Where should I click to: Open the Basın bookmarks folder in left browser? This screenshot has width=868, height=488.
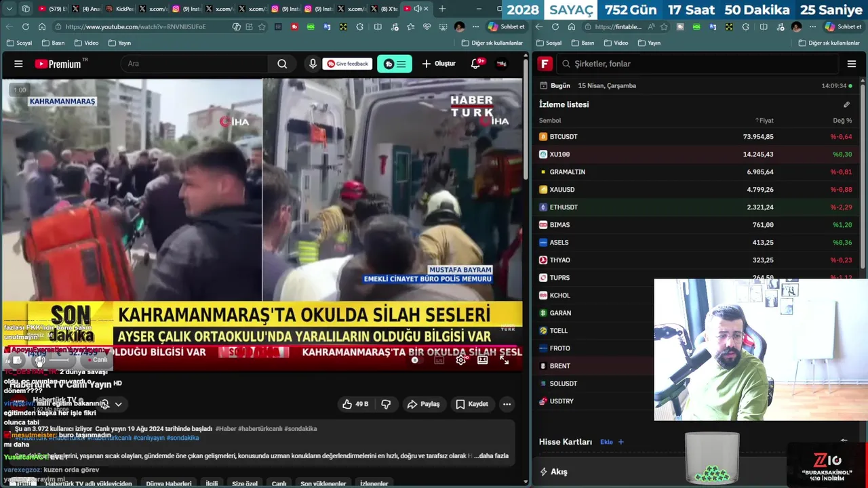[53, 43]
